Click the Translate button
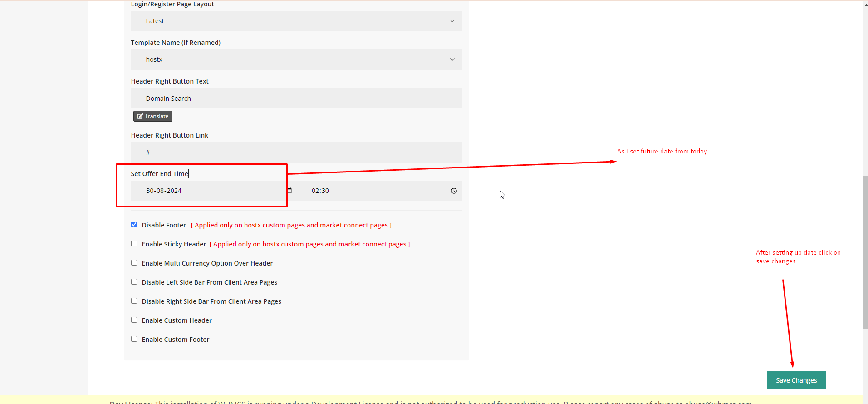The width and height of the screenshot is (868, 404). pyautogui.click(x=152, y=116)
